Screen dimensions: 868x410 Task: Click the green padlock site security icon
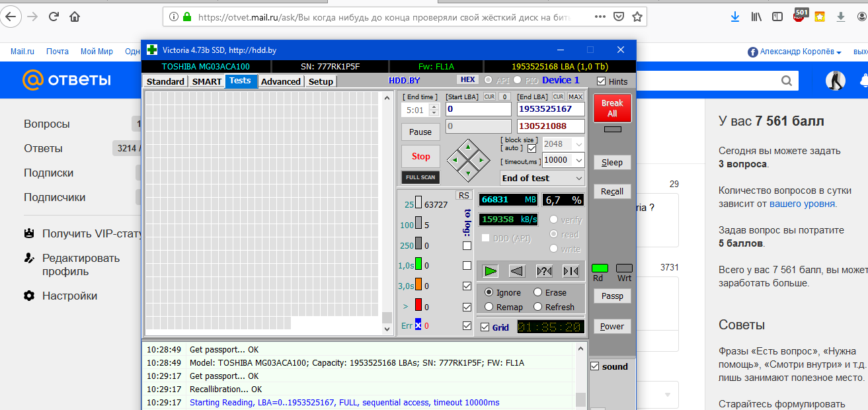(x=187, y=17)
